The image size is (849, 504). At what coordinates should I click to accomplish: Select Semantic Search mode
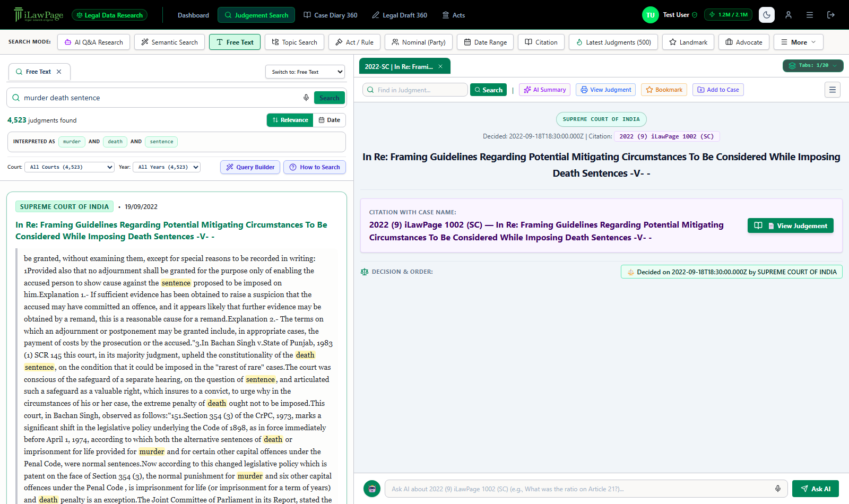point(169,42)
